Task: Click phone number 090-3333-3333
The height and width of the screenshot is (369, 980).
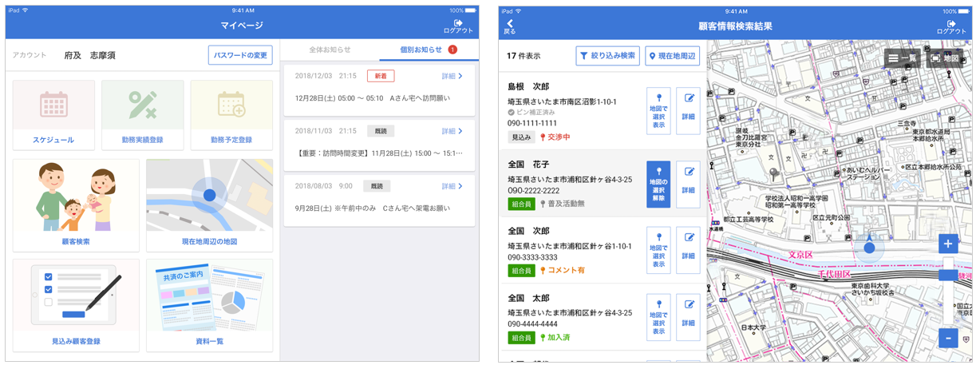Action: [533, 258]
